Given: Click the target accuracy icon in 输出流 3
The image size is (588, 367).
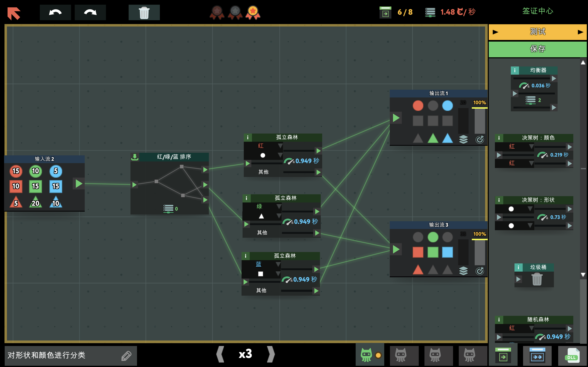Looking at the screenshot, I should coord(480,271).
